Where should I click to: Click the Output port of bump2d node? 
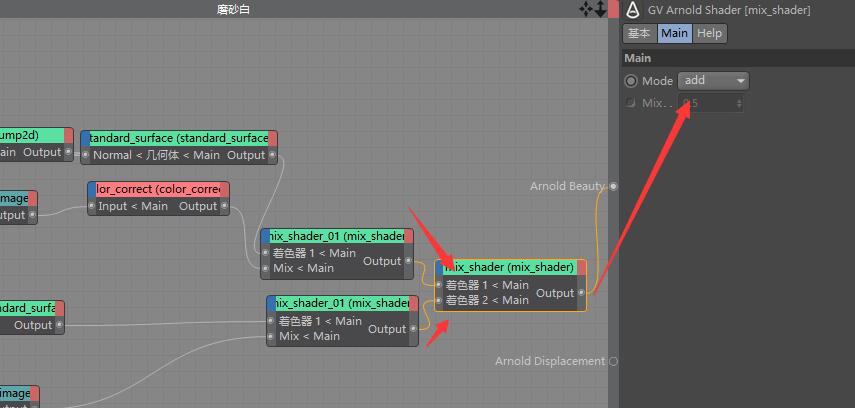pos(68,152)
